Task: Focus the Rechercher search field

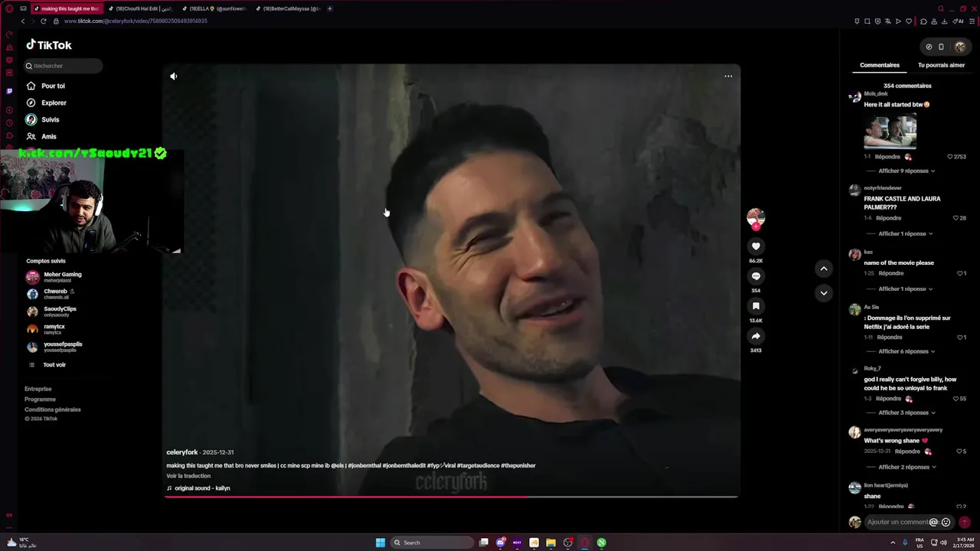Action: click(63, 66)
